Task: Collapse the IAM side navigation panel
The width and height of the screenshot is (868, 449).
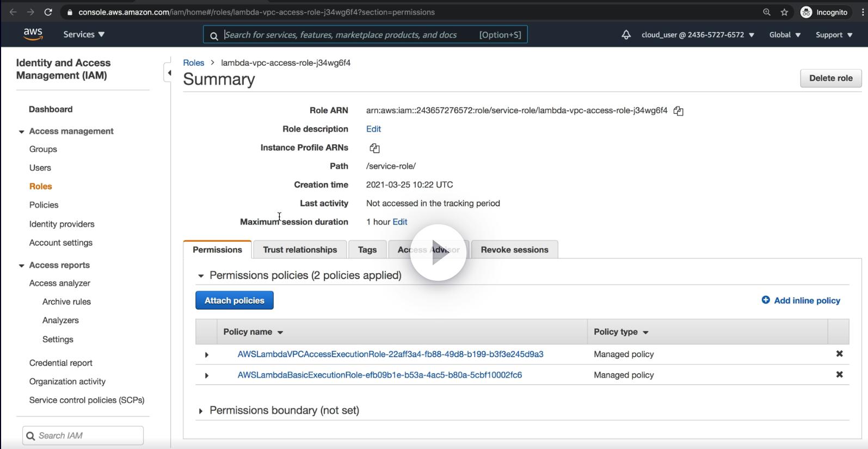Action: pos(169,73)
